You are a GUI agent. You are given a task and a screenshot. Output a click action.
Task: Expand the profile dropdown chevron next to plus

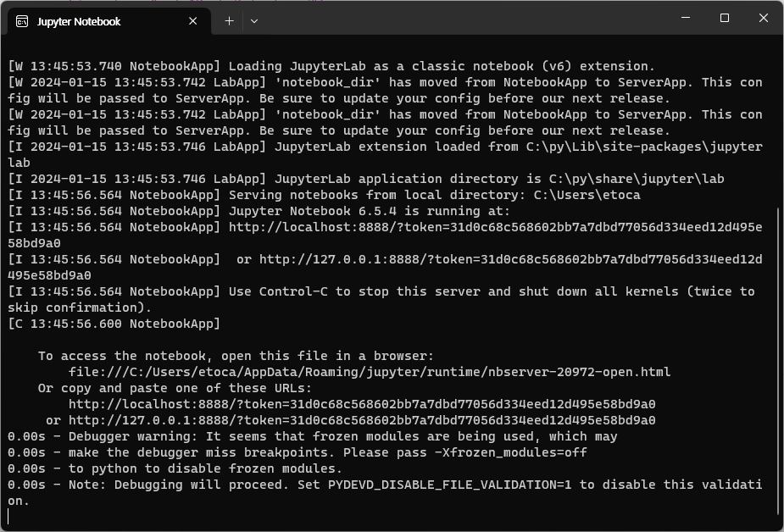254,21
